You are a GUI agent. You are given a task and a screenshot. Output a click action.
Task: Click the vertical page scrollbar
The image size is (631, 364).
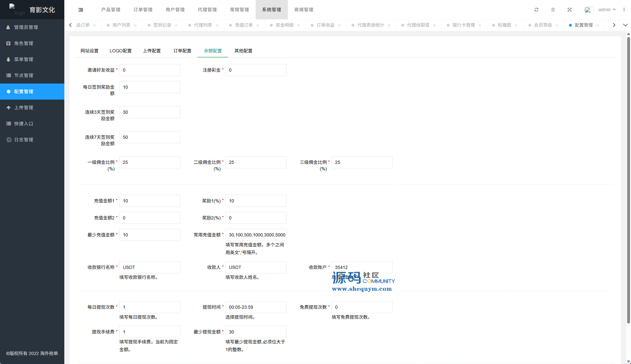[628, 180]
